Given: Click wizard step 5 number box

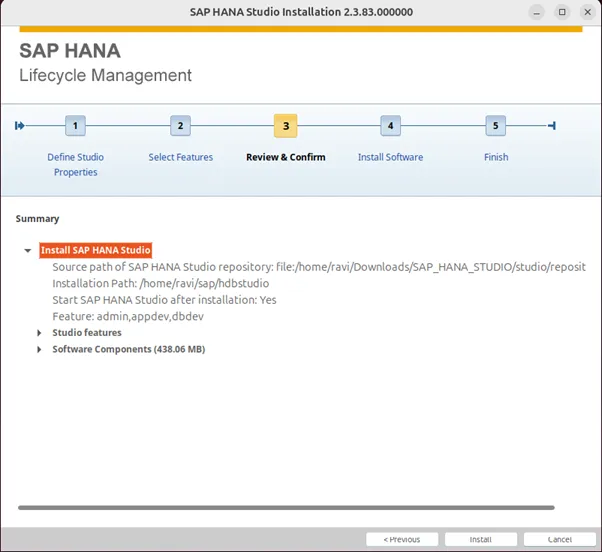Looking at the screenshot, I should tap(496, 126).
